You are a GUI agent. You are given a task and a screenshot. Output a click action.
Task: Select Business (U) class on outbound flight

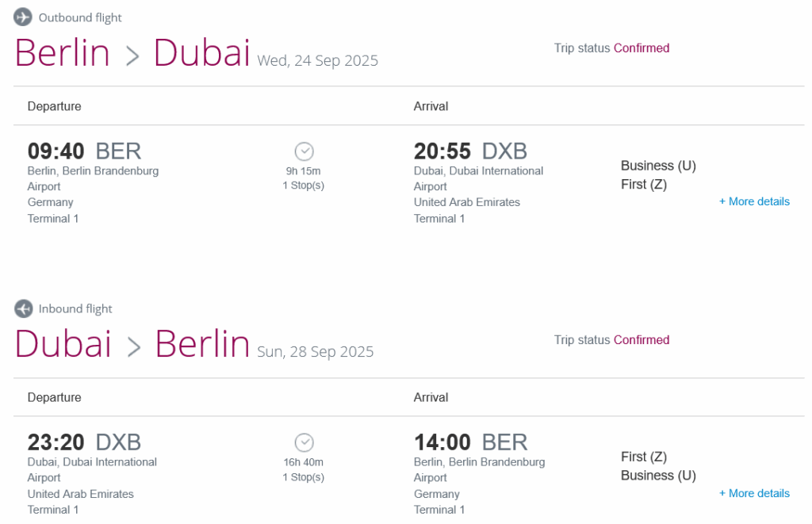[x=658, y=166]
